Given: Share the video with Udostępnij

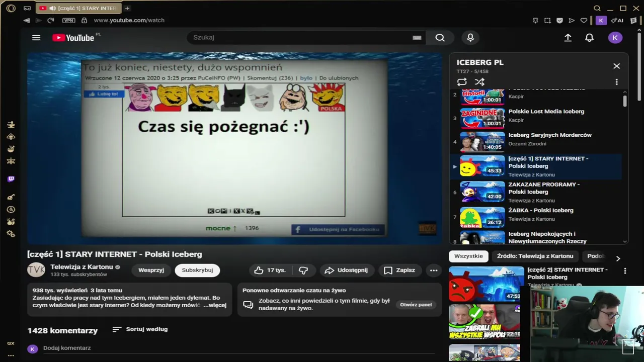Looking at the screenshot, I should pos(346,270).
